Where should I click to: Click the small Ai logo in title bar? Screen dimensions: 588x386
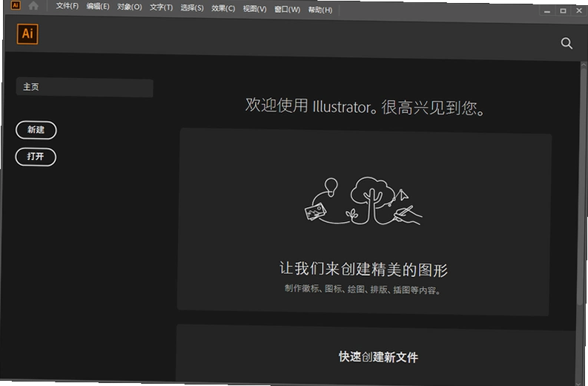(x=16, y=5)
